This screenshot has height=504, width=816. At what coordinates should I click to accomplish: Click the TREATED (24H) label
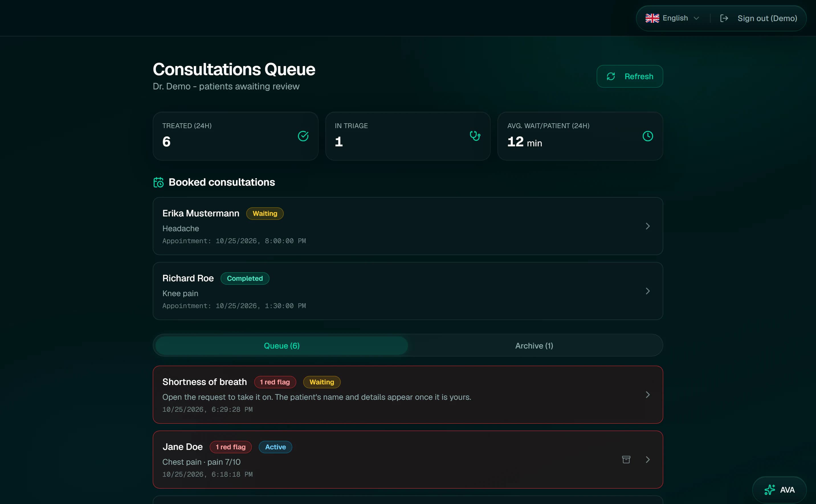click(x=187, y=126)
